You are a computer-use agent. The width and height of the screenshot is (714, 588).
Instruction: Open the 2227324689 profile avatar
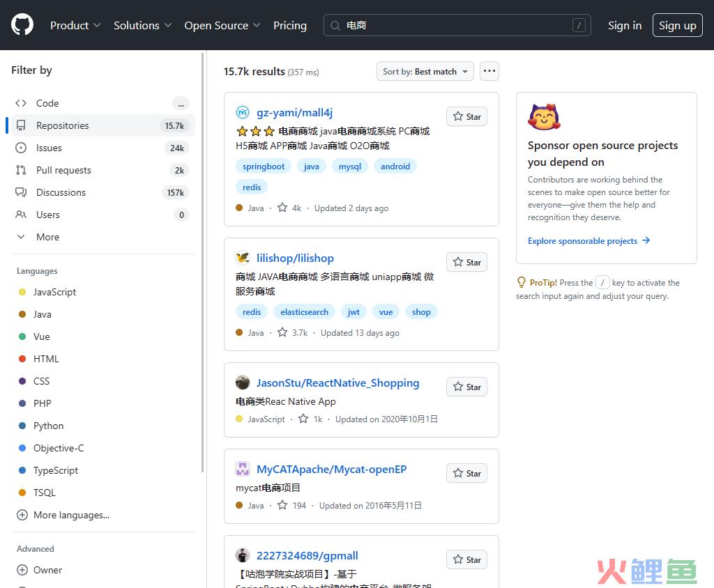[243, 556]
